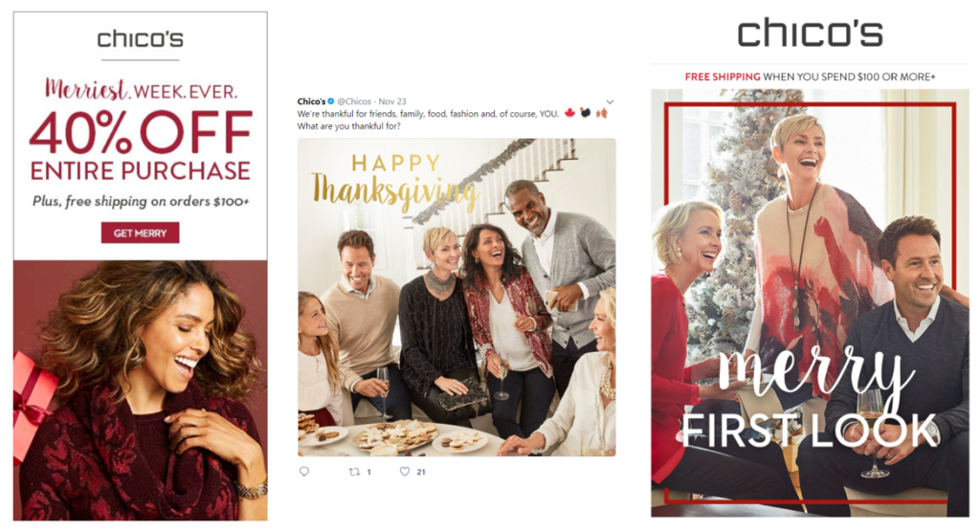This screenshot has height=530, width=980.
Task: Click the blue verified badge
Action: click(x=331, y=101)
